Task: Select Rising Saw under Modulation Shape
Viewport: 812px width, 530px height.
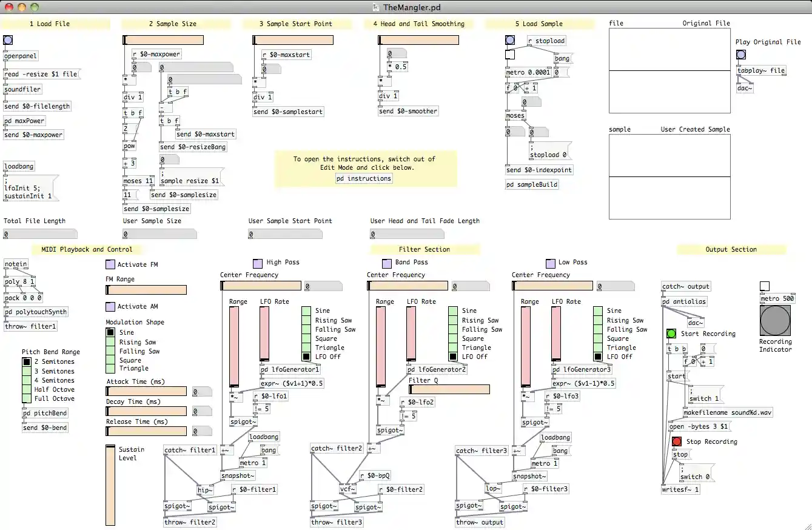Action: point(110,342)
